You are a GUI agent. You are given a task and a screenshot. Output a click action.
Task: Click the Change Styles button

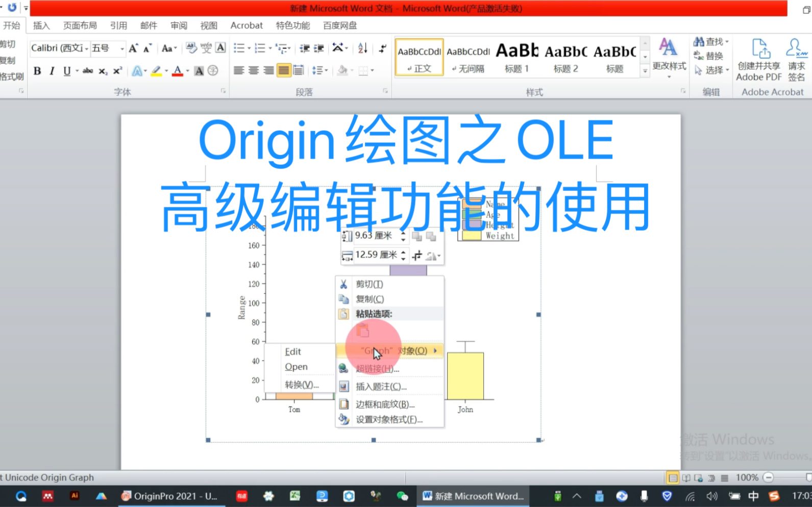point(669,58)
